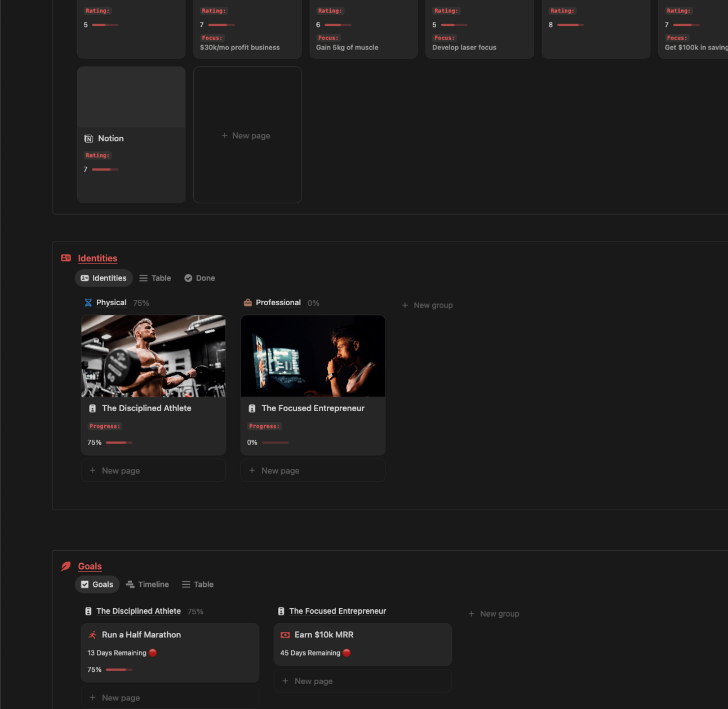Add new page under Physical group
Screen dimensions: 728x709
point(153,470)
